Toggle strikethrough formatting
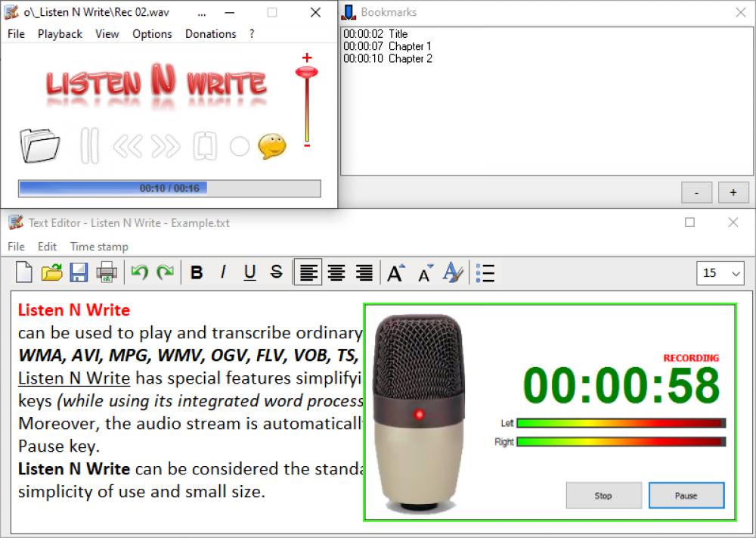756x538 pixels. (x=276, y=272)
